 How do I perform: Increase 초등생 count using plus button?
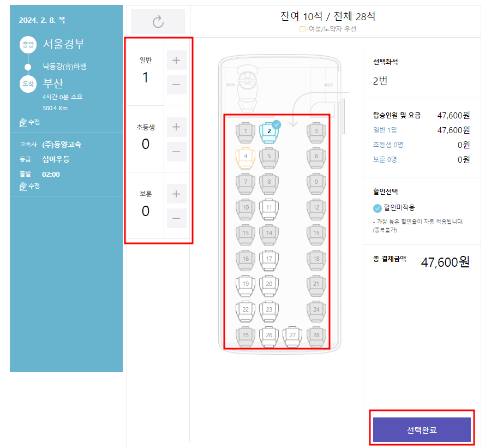coord(176,127)
